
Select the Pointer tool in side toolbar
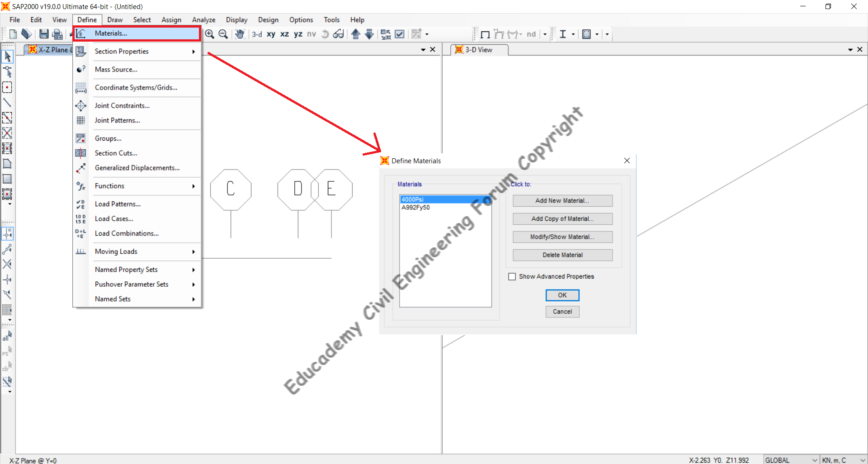tap(7, 57)
